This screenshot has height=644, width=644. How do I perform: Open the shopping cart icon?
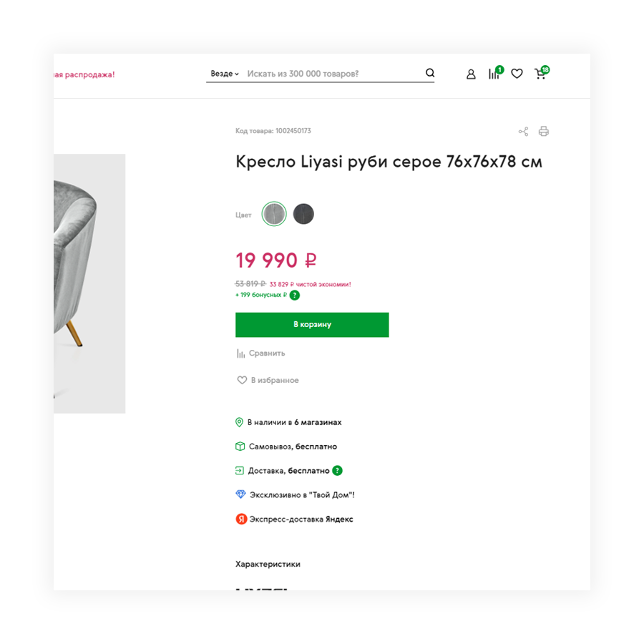(540, 74)
